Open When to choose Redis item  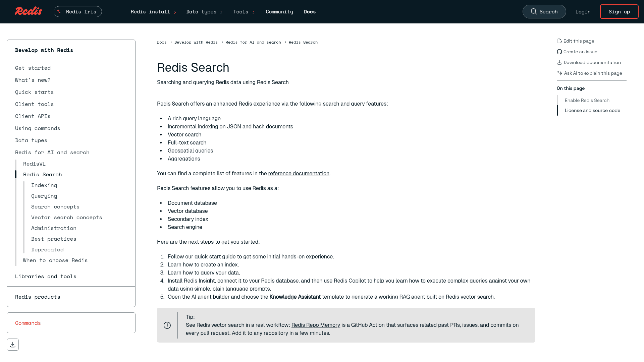pyautogui.click(x=55, y=260)
